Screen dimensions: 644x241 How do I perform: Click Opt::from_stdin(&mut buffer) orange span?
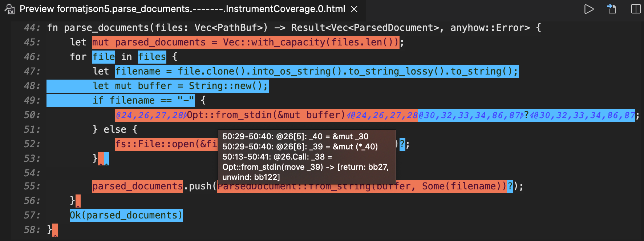point(265,115)
